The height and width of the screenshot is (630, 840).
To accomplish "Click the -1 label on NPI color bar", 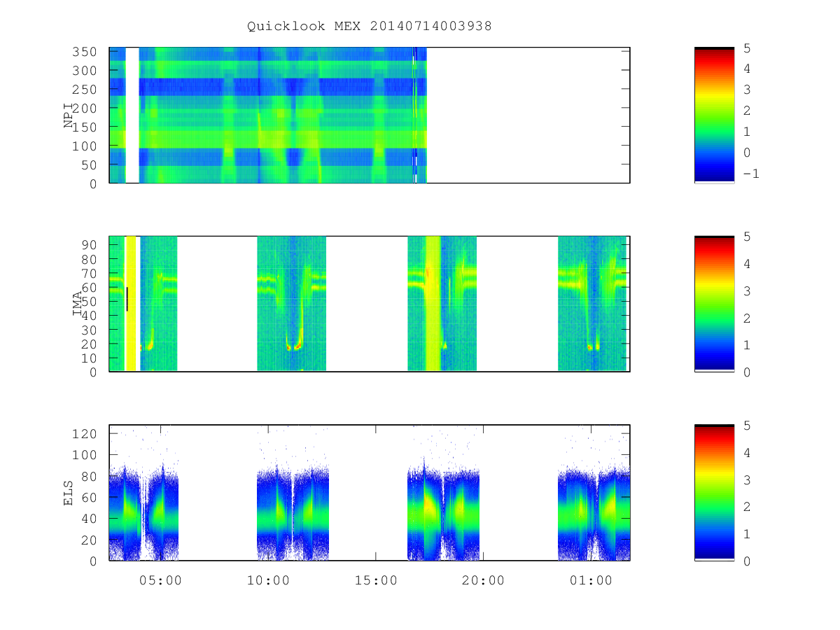I will (750, 174).
